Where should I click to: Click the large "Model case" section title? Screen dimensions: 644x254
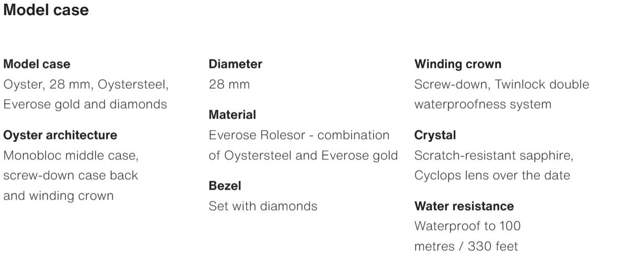coord(46,10)
